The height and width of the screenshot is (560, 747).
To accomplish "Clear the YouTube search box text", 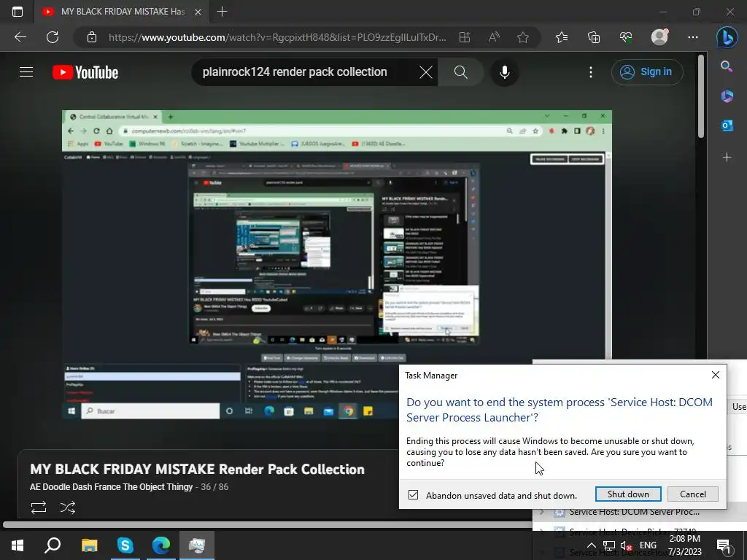I will pyautogui.click(x=425, y=72).
